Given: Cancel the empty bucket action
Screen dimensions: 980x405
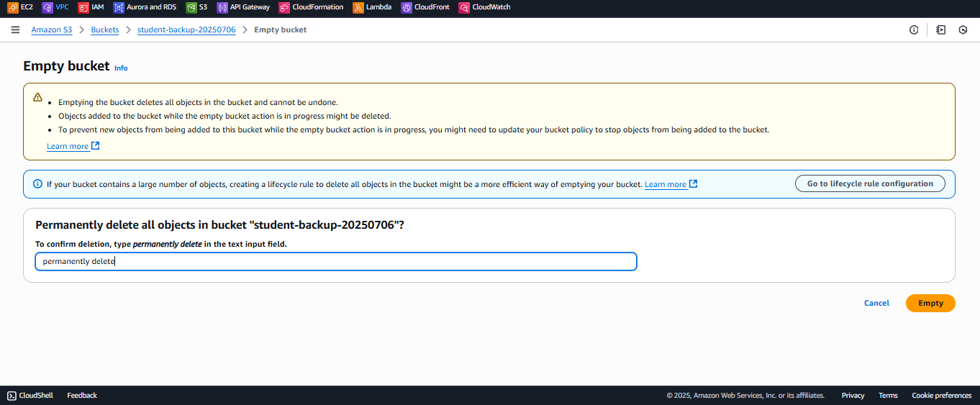Looking at the screenshot, I should (x=876, y=304).
